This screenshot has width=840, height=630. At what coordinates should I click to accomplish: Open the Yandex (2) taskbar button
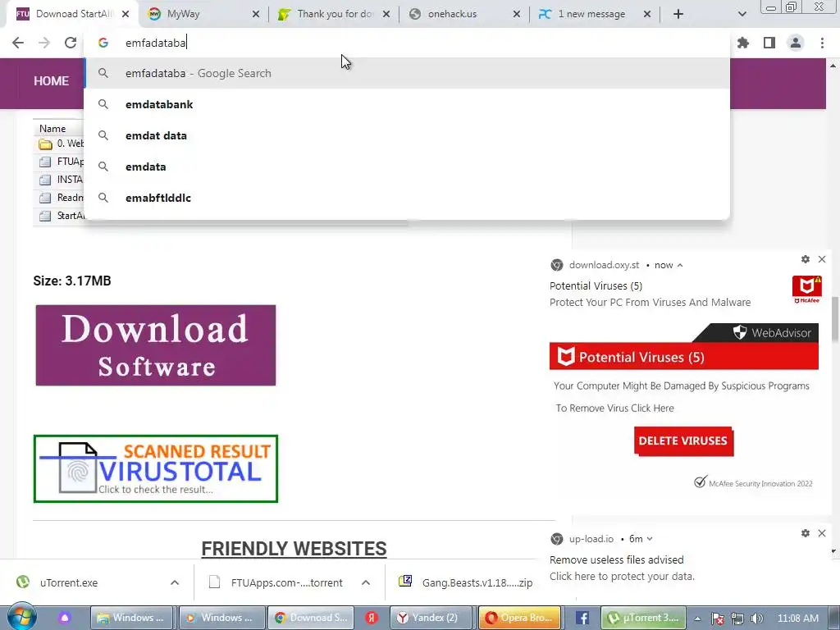[x=432, y=618]
